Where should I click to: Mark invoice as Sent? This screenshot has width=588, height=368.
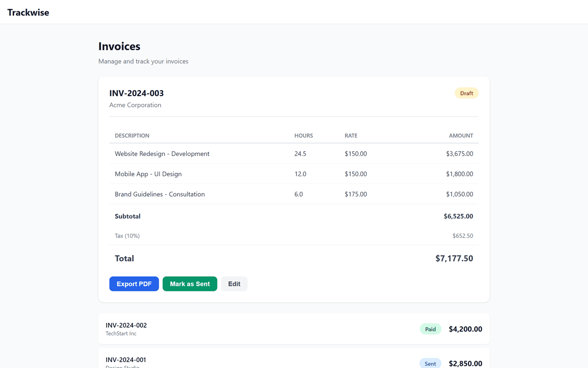190,284
